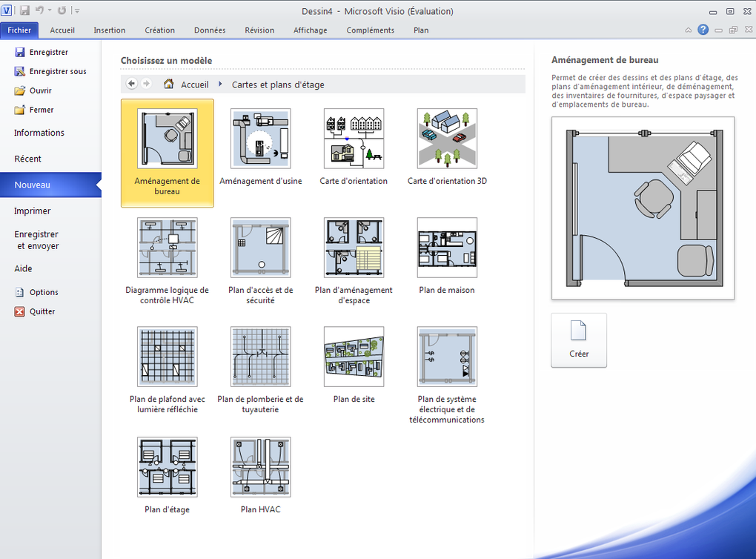Choose the Carte d'orientation 3D template

447,139
